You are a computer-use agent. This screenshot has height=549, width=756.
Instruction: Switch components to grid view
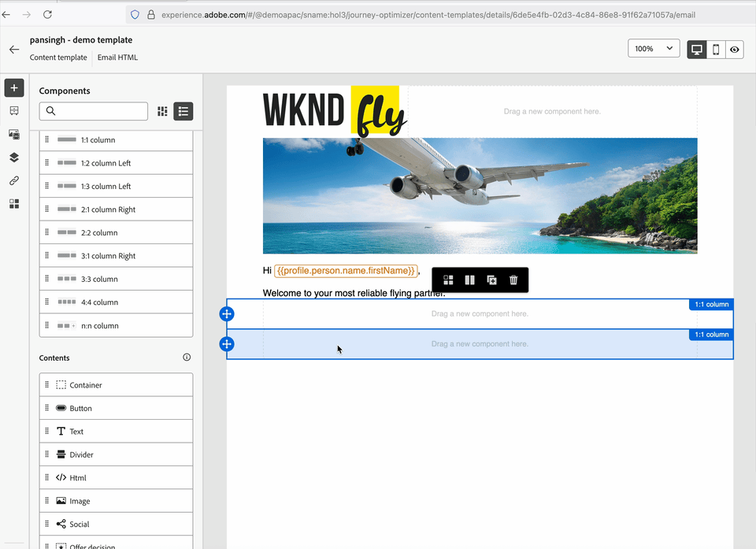pyautogui.click(x=162, y=111)
